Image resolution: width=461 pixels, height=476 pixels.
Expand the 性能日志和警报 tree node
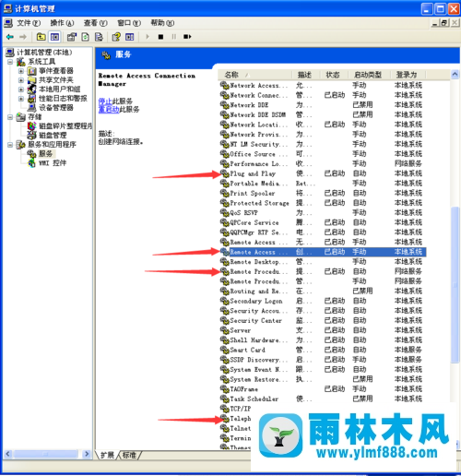pyautogui.click(x=21, y=99)
